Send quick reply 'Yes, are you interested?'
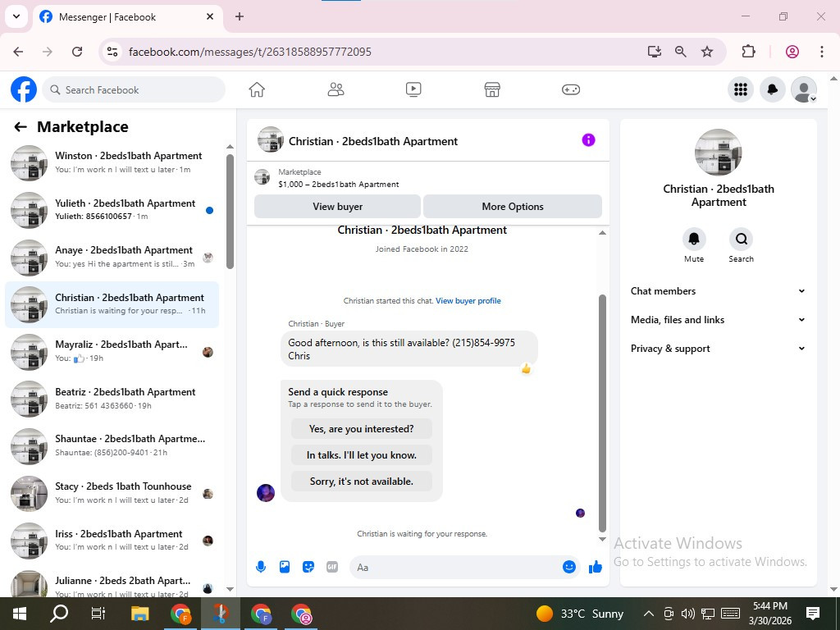The width and height of the screenshot is (840, 630). click(362, 428)
